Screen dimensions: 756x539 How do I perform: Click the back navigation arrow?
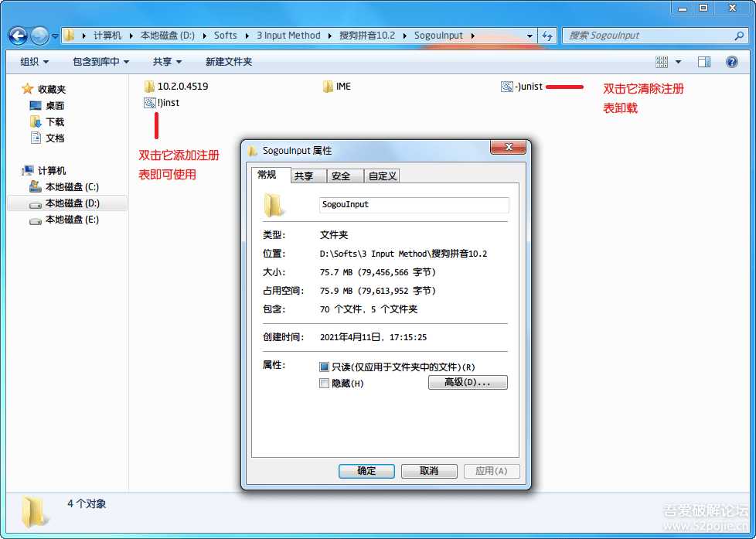pos(17,35)
